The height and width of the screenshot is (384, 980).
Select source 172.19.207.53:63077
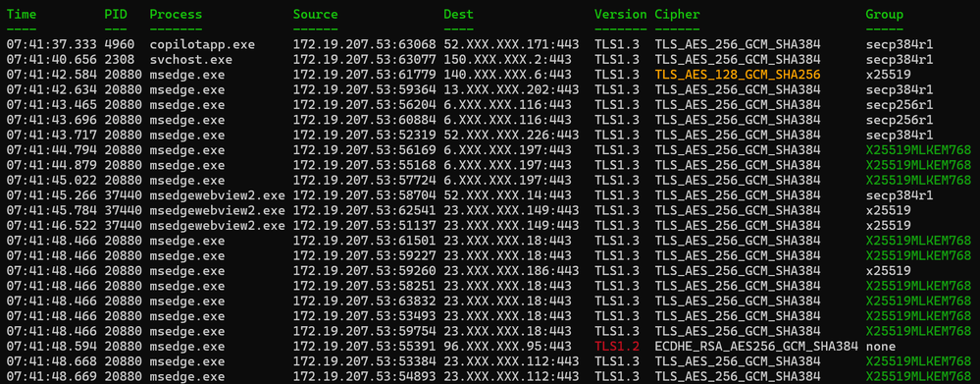[364, 59]
